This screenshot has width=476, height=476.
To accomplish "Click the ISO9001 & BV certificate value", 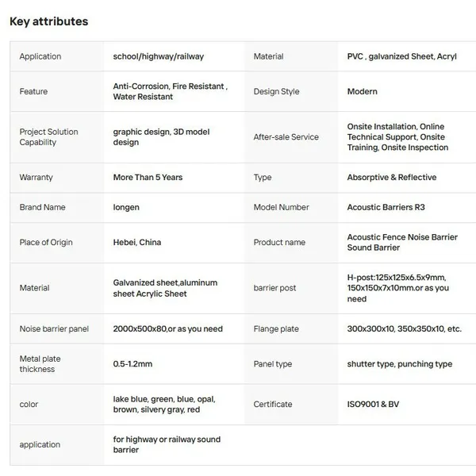I will pos(373,404).
